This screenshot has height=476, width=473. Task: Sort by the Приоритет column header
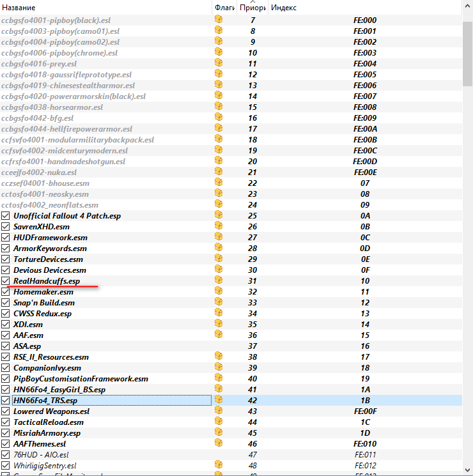point(252,8)
